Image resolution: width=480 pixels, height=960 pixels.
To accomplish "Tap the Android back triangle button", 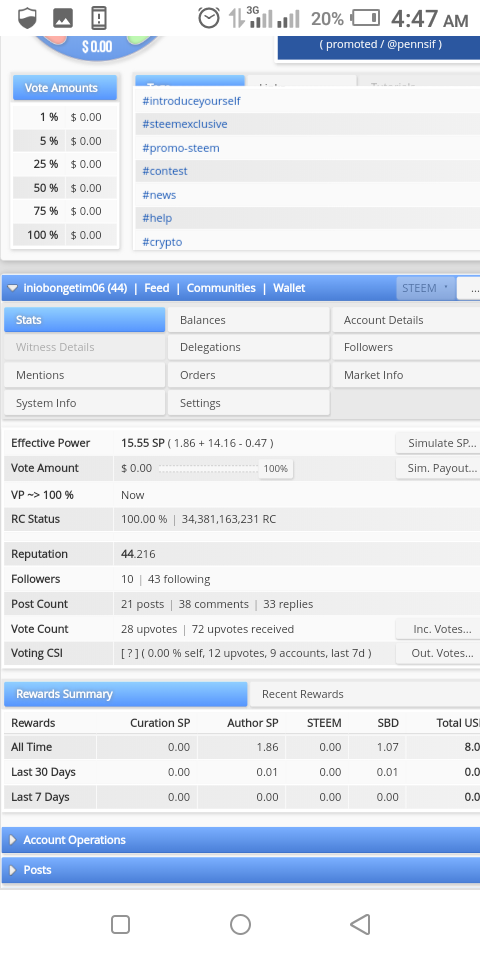I will [360, 924].
